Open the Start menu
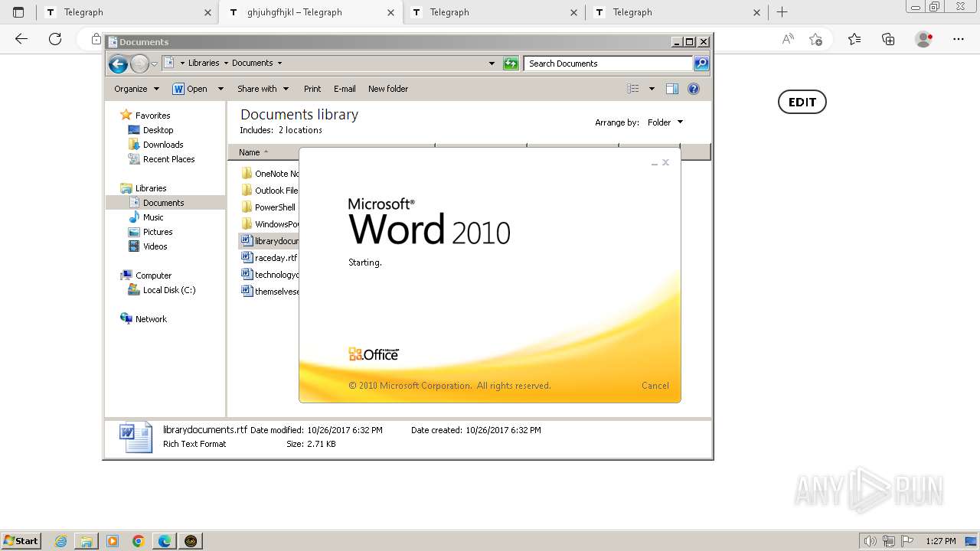980x551 pixels. click(x=21, y=541)
